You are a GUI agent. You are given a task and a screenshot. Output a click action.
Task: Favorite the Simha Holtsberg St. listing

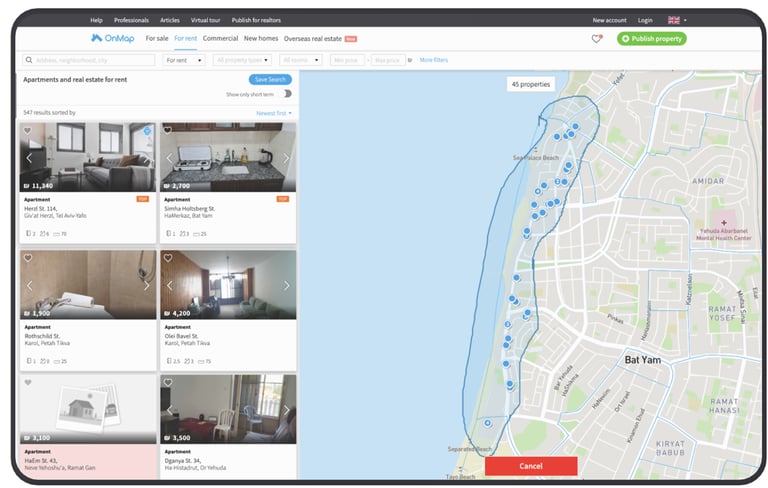pyautogui.click(x=168, y=130)
